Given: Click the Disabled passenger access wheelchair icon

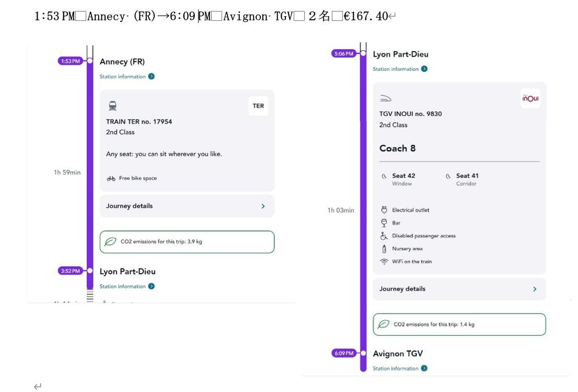Looking at the screenshot, I should coord(384,236).
